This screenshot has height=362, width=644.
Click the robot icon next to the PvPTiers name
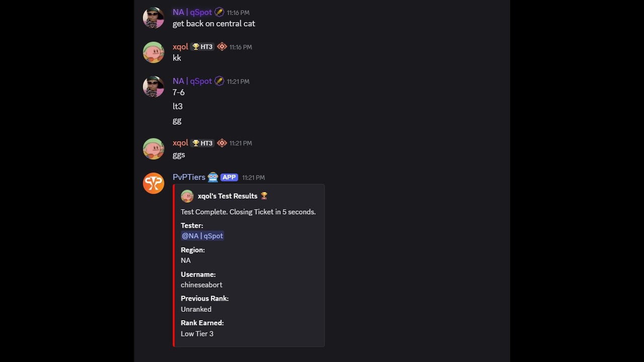click(x=213, y=177)
